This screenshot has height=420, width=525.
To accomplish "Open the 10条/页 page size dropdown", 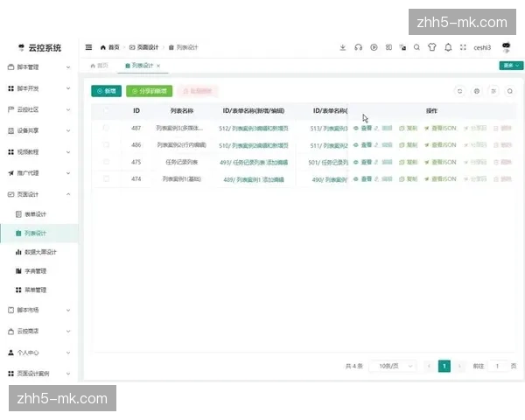I will (393, 366).
